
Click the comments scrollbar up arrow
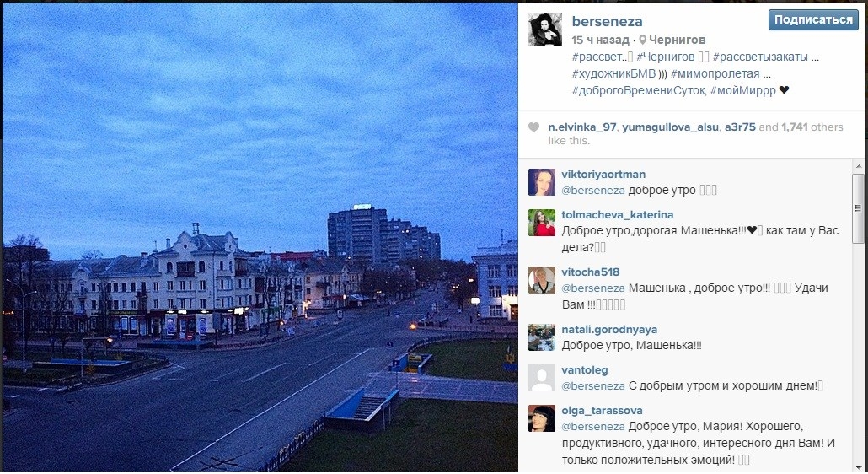(x=859, y=166)
